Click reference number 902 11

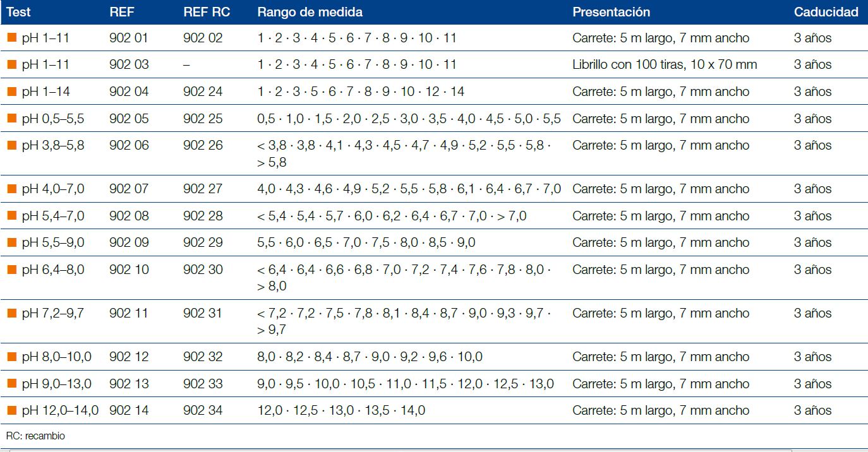[x=128, y=313]
